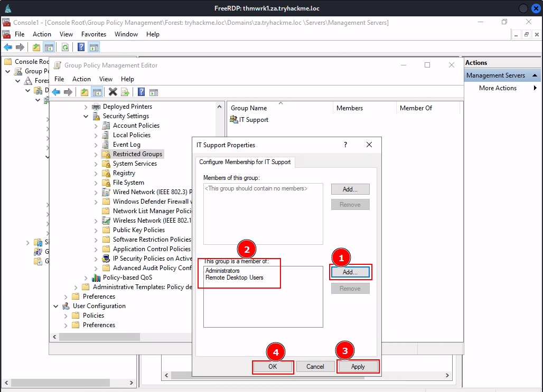The image size is (543, 392).
Task: Select Configure Membership for IT Support tab
Action: 245,162
